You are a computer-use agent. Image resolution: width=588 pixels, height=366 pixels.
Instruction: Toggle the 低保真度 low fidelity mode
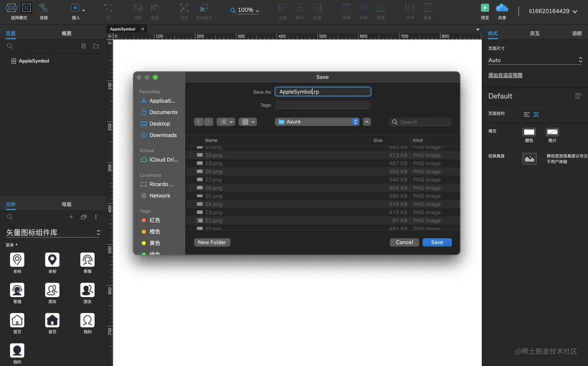tap(529, 158)
